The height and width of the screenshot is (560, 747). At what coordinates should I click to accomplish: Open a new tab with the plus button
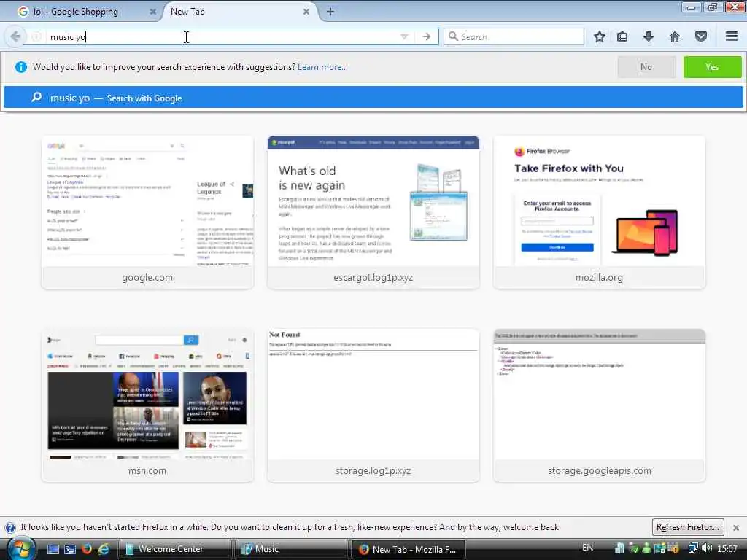(330, 12)
